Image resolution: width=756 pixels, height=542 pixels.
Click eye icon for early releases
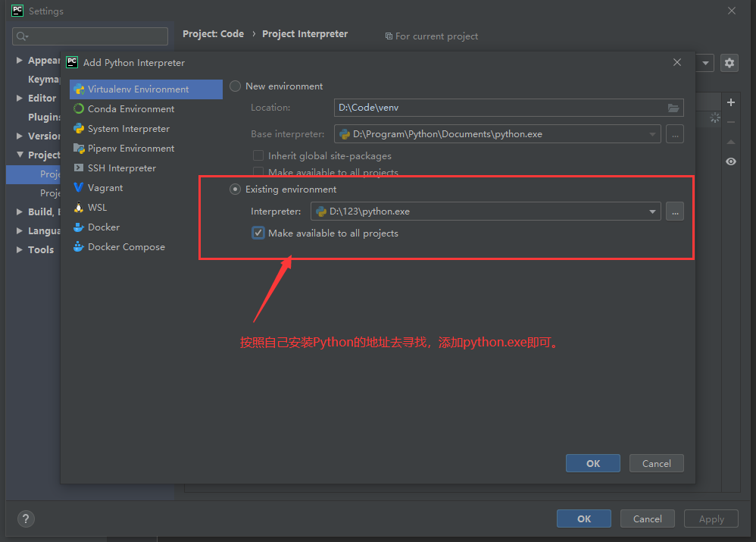pyautogui.click(x=731, y=161)
